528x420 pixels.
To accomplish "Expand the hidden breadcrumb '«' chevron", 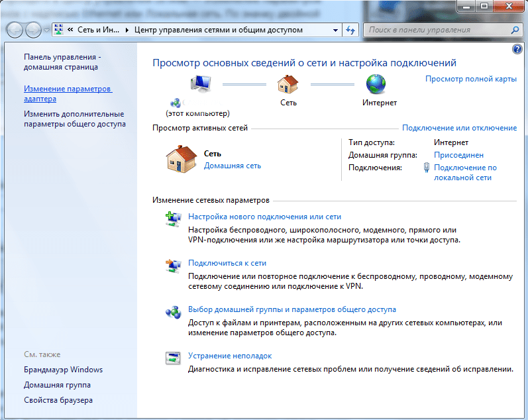I will pos(70,30).
